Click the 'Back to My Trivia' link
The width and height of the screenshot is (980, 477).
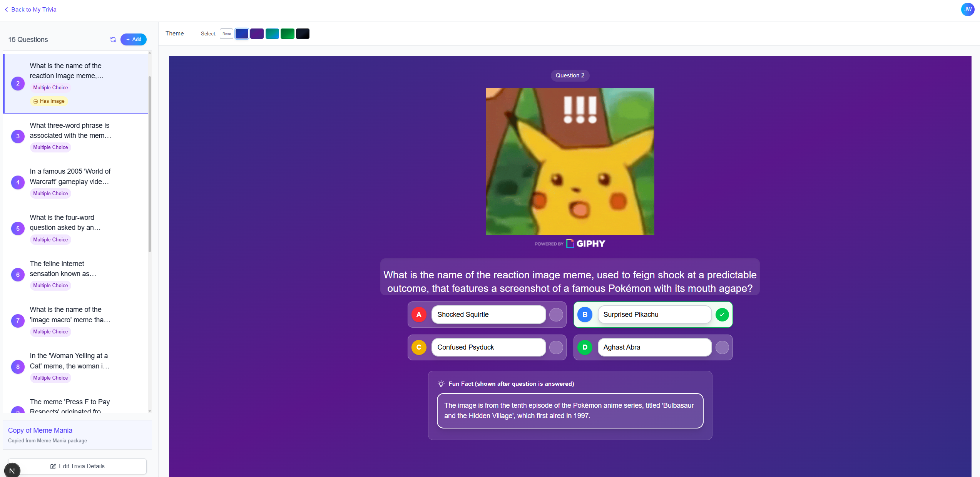point(34,9)
